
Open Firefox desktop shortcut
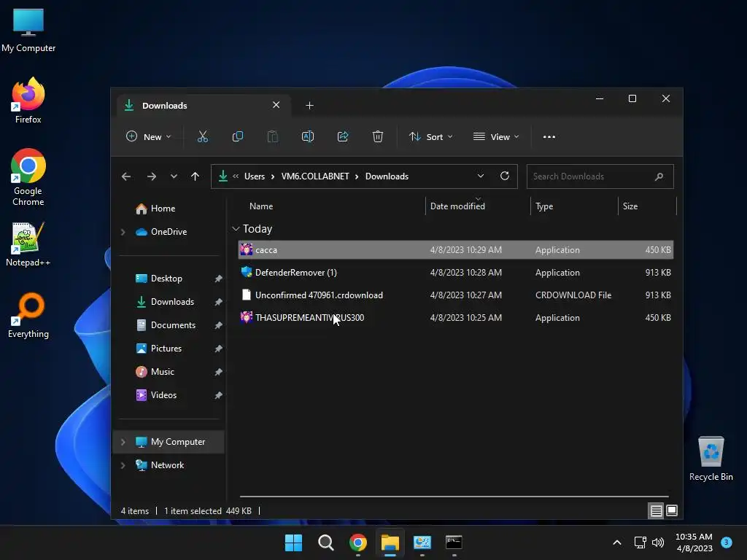(x=28, y=101)
